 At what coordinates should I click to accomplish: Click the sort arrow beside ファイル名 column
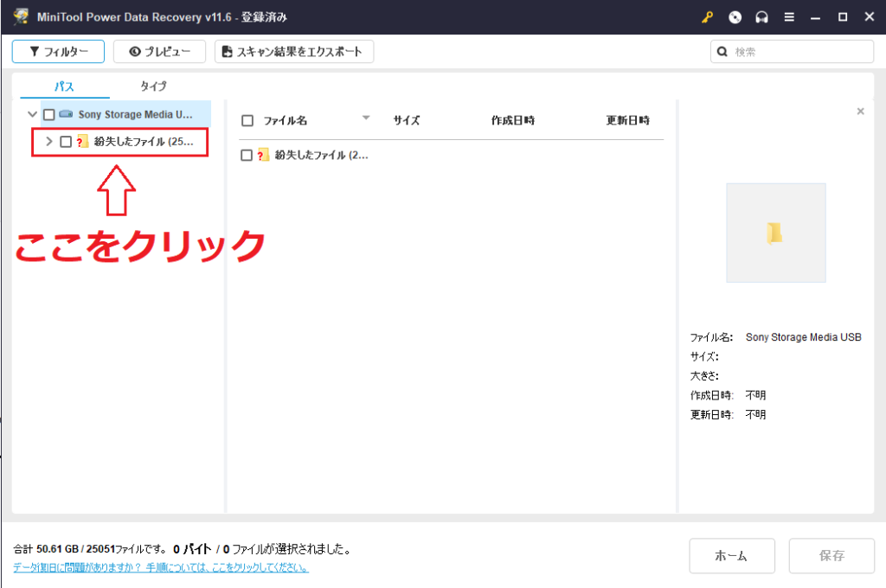[x=366, y=118]
